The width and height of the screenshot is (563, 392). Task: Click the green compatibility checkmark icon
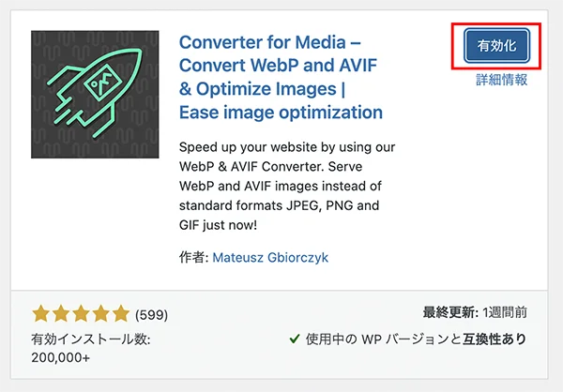pyautogui.click(x=295, y=339)
